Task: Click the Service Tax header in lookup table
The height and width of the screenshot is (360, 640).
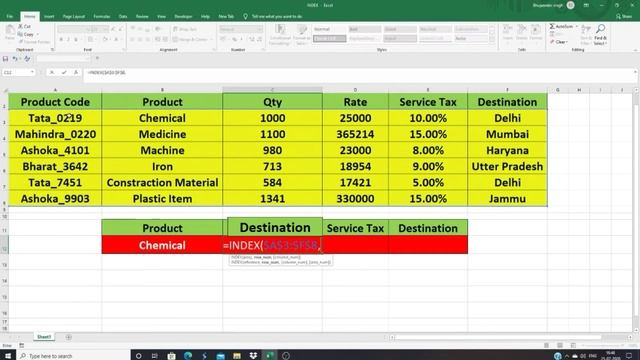Action: point(355,228)
